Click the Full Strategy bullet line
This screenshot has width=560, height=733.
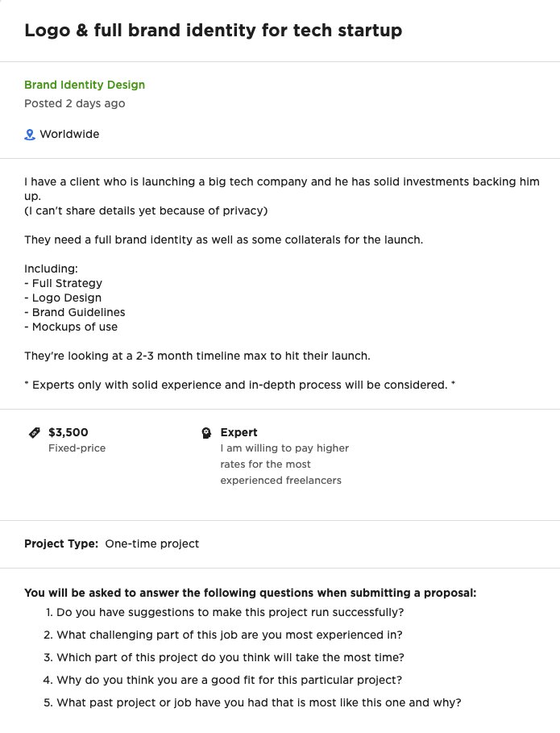[x=63, y=283]
